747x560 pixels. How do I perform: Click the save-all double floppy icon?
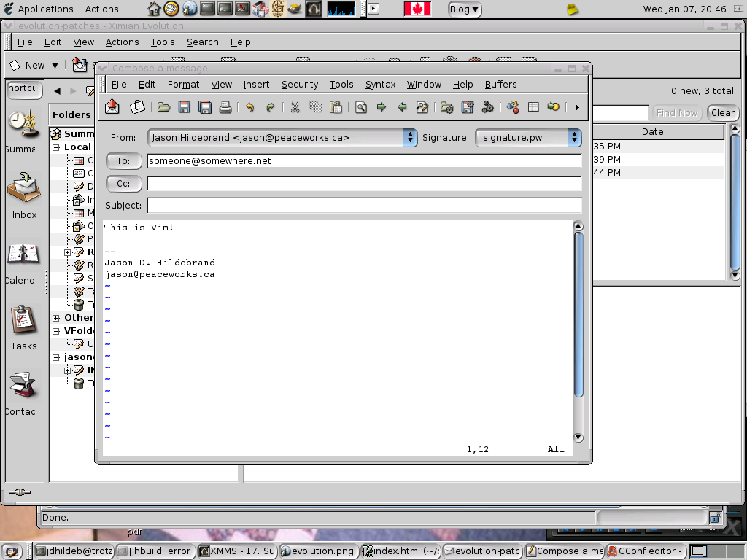coord(205,107)
